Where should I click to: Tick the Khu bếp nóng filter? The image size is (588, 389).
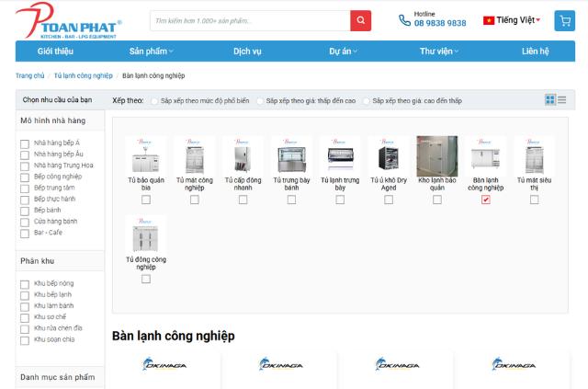tap(25, 284)
